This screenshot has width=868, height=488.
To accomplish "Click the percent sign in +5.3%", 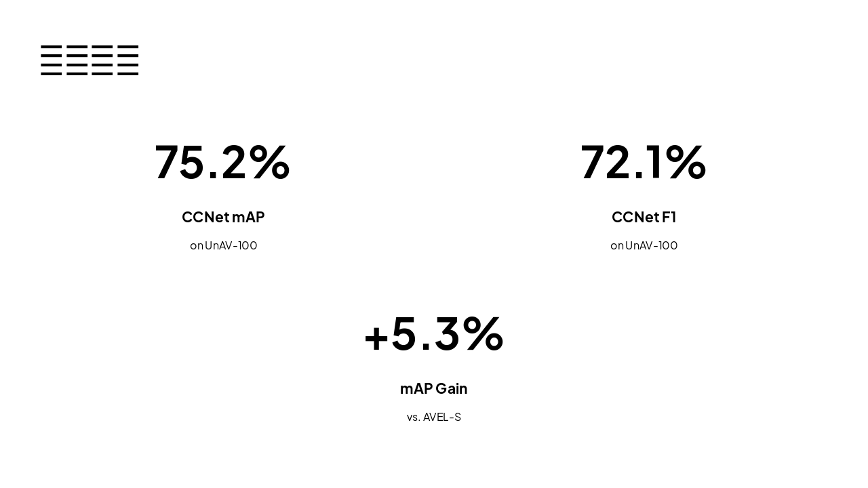I will click(x=483, y=333).
